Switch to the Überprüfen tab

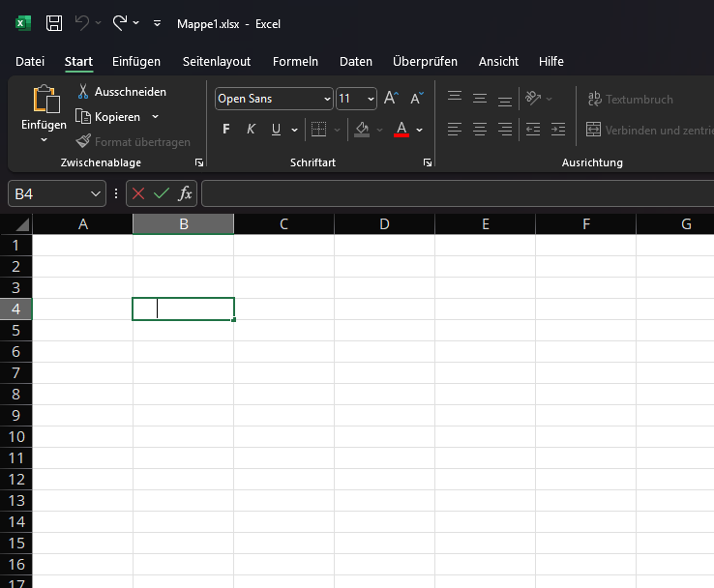426,62
